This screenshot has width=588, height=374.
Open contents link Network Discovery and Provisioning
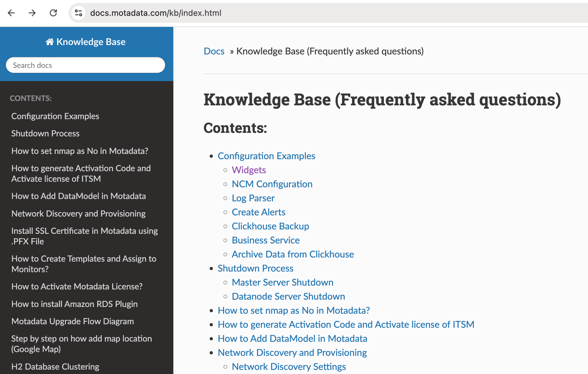292,353
